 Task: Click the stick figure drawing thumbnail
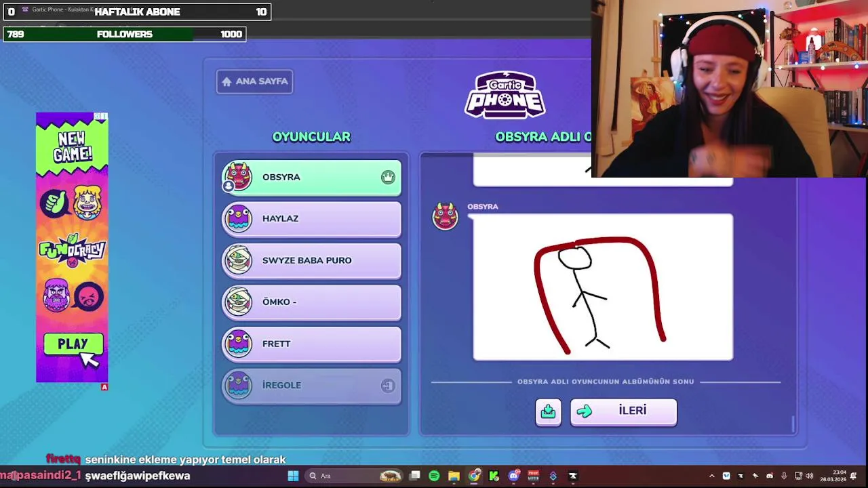[x=603, y=287]
